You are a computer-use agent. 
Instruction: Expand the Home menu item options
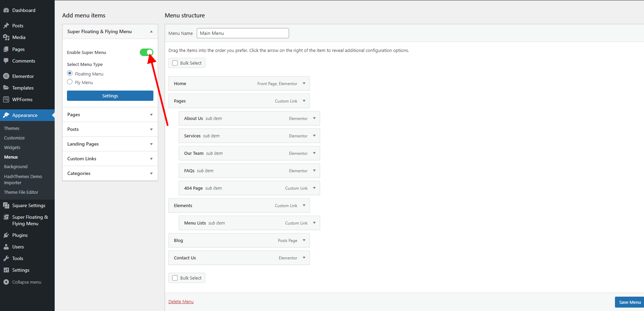[x=304, y=83]
